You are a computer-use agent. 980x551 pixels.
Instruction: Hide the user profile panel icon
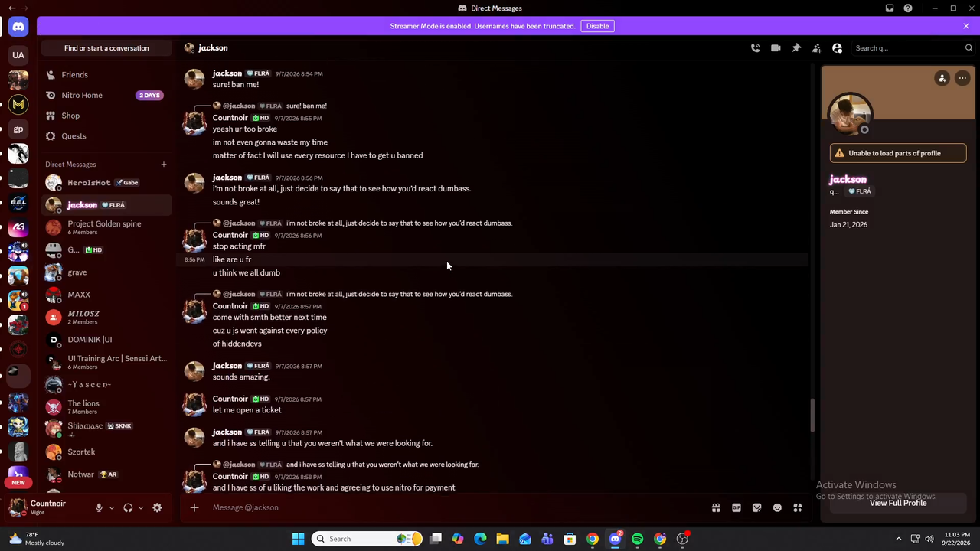pyautogui.click(x=838, y=48)
